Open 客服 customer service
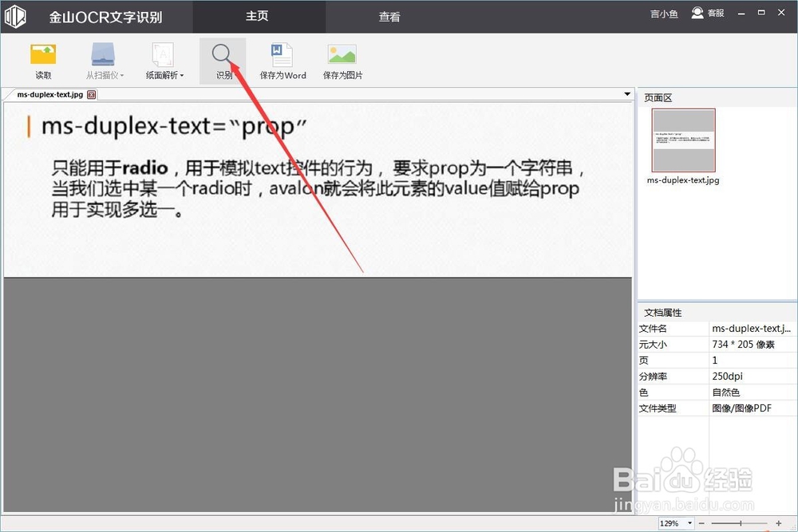798x532 pixels. point(709,13)
